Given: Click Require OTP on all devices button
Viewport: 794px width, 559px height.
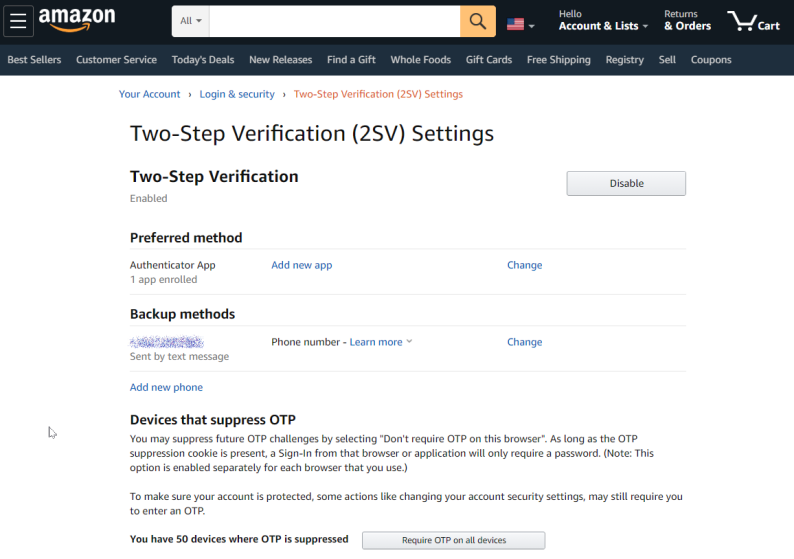Looking at the screenshot, I should click(x=454, y=540).
